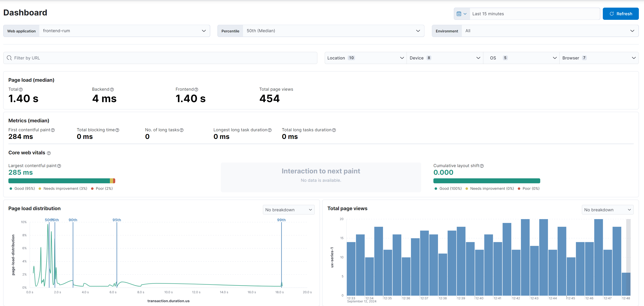Click the Core web vitals help icon
Screen dimensions: 644x306
pos(49,153)
